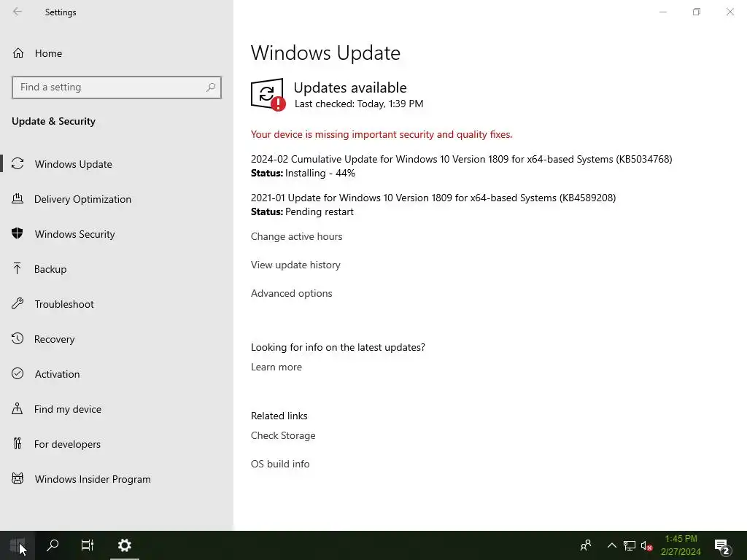Screen dimensions: 747x560
Task: Click the 'Pending restart' status text
Action: click(x=320, y=211)
